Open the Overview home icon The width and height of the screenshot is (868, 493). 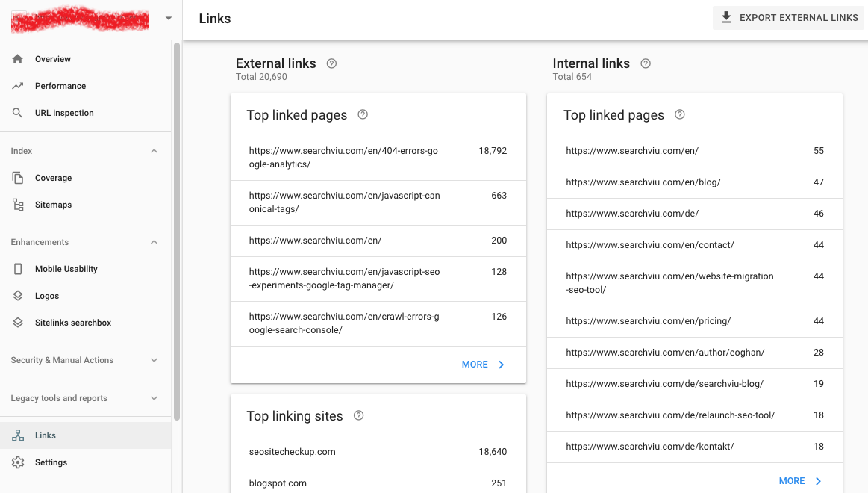click(x=18, y=59)
